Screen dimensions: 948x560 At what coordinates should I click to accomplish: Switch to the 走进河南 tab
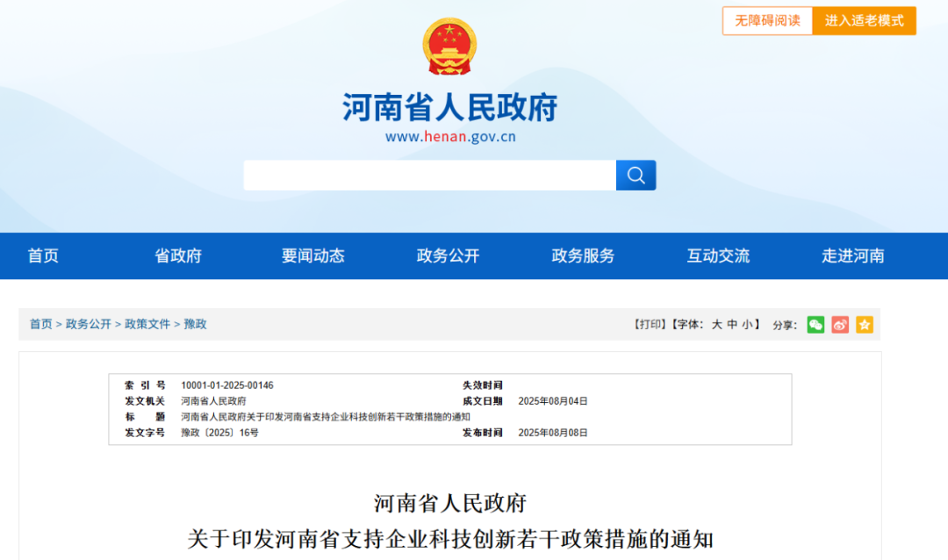point(852,255)
